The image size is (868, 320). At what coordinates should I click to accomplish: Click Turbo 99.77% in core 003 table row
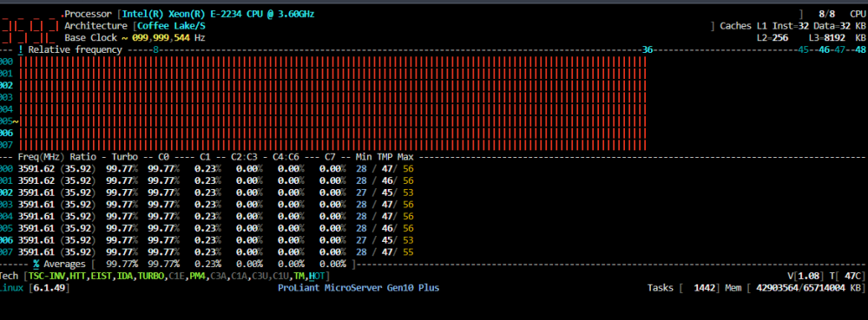point(122,205)
